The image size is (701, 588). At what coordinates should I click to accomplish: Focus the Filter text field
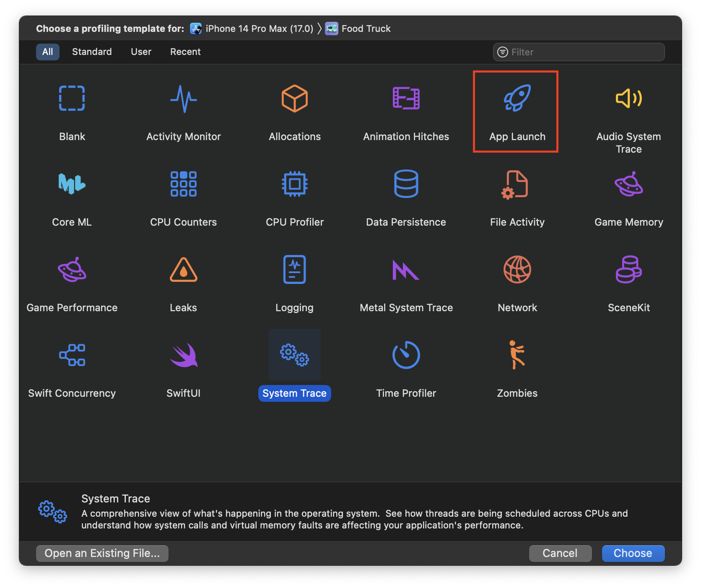pos(579,52)
